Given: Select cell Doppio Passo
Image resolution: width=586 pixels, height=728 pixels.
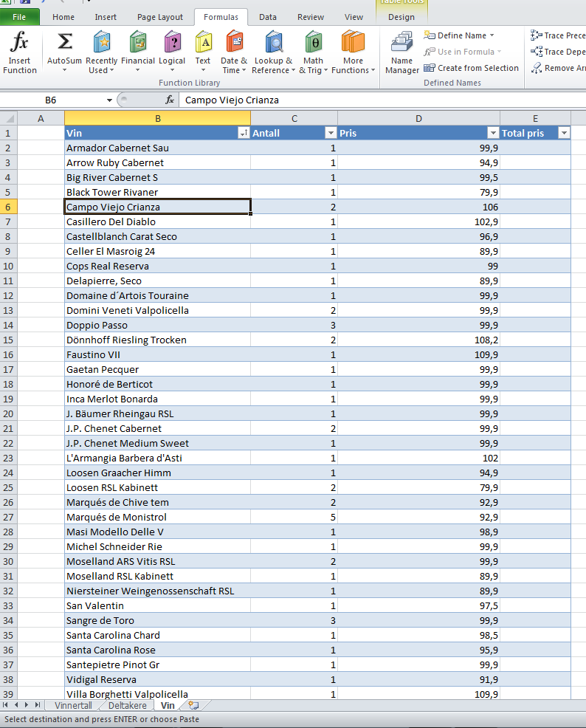Looking at the screenshot, I should 157,326.
